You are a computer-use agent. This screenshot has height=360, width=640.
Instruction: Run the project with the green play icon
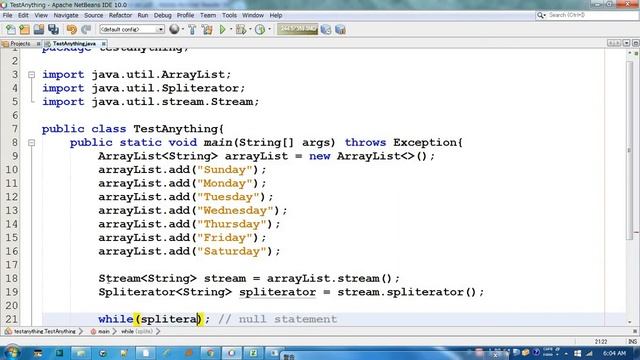(x=222, y=29)
